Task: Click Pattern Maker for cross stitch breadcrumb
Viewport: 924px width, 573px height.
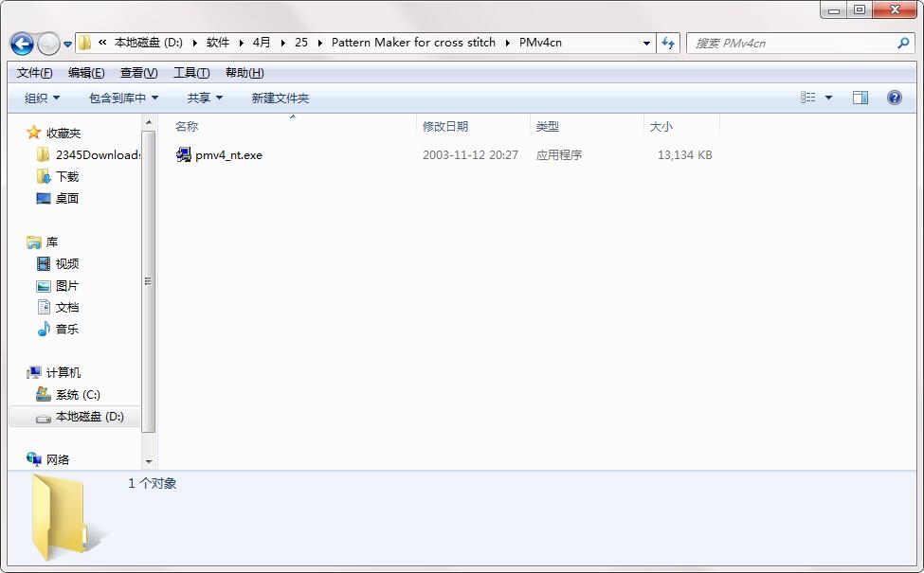Action: coord(414,43)
